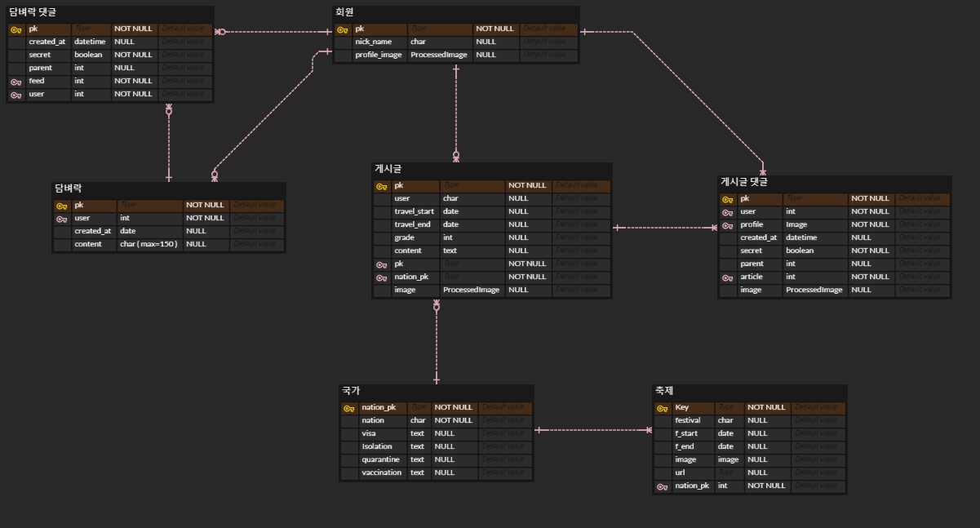The image size is (980, 528).
Task: Select the pink key icon in 게시글 댓글 user row
Action: pos(727,211)
